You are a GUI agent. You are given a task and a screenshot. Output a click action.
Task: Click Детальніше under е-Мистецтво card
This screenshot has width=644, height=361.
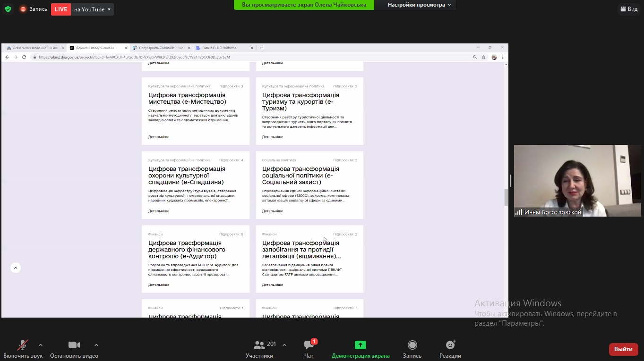click(x=159, y=137)
